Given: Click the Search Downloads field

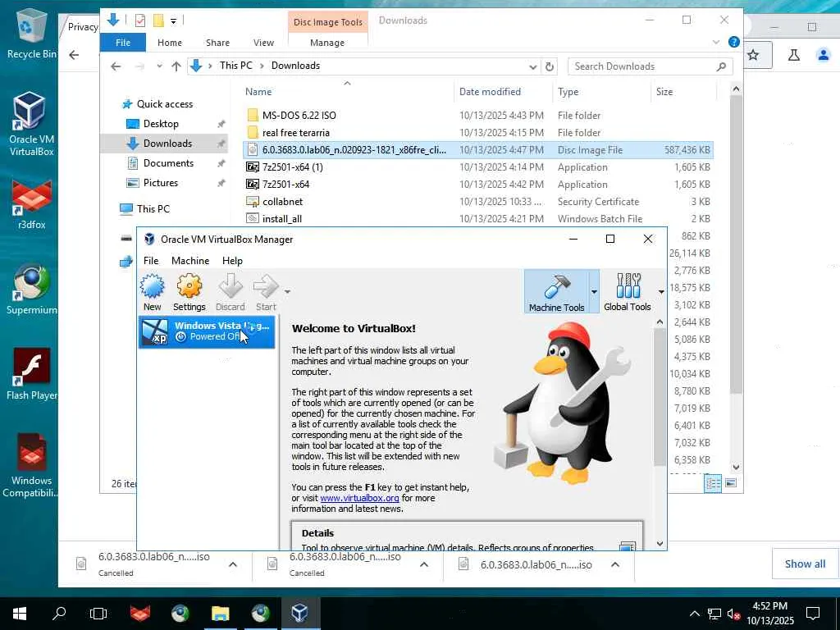Looking at the screenshot, I should pyautogui.click(x=650, y=66).
